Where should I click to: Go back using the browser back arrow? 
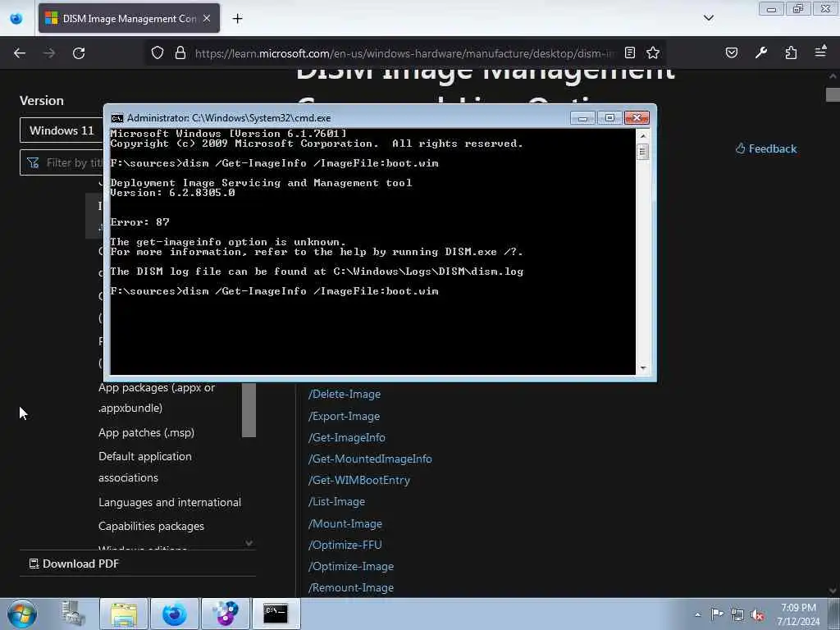[x=20, y=53]
